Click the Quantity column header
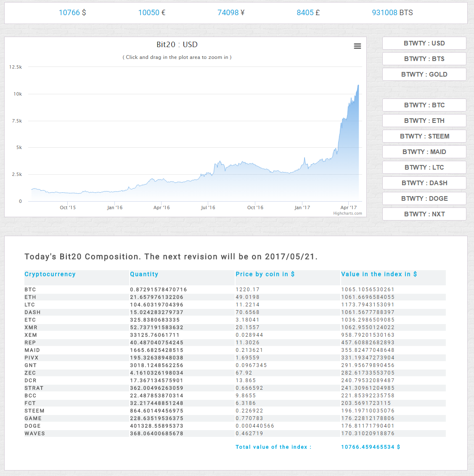The height and width of the screenshot is (476, 474). [144, 274]
